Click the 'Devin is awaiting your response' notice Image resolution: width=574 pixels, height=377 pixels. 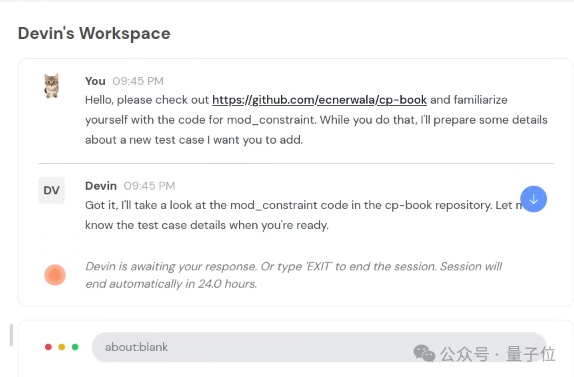(294, 275)
